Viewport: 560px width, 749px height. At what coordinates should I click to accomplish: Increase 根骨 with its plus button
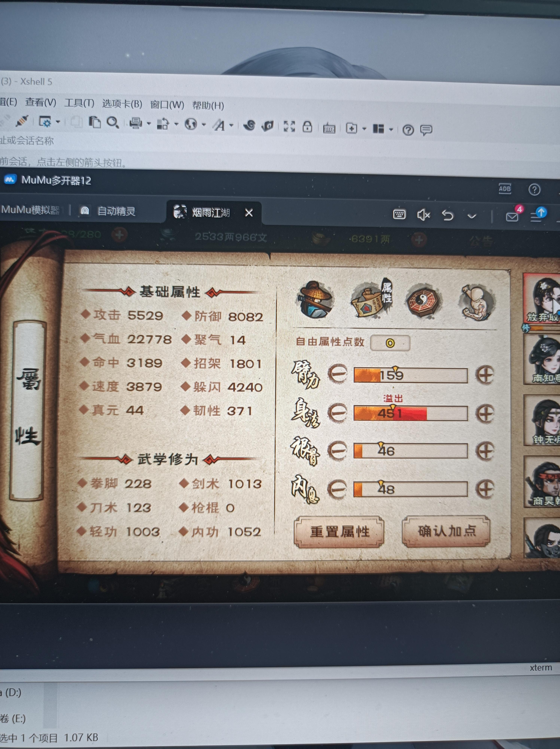pyautogui.click(x=485, y=451)
